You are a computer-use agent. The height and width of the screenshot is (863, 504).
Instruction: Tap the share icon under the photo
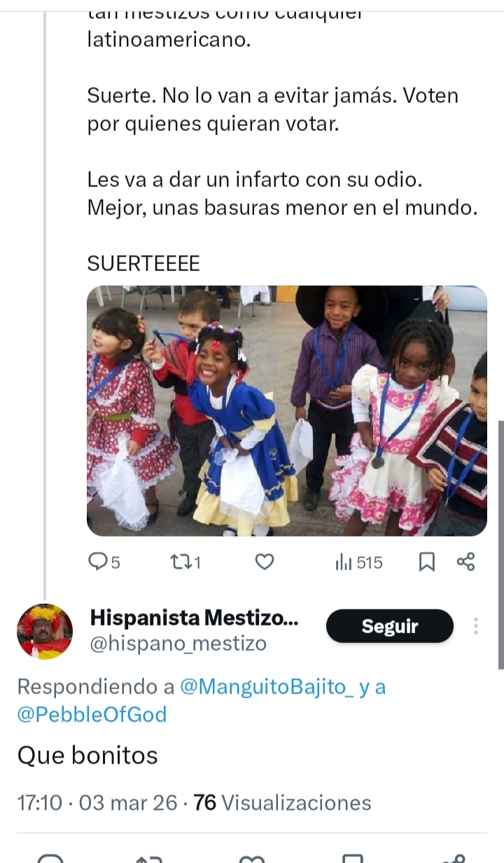coord(465,562)
